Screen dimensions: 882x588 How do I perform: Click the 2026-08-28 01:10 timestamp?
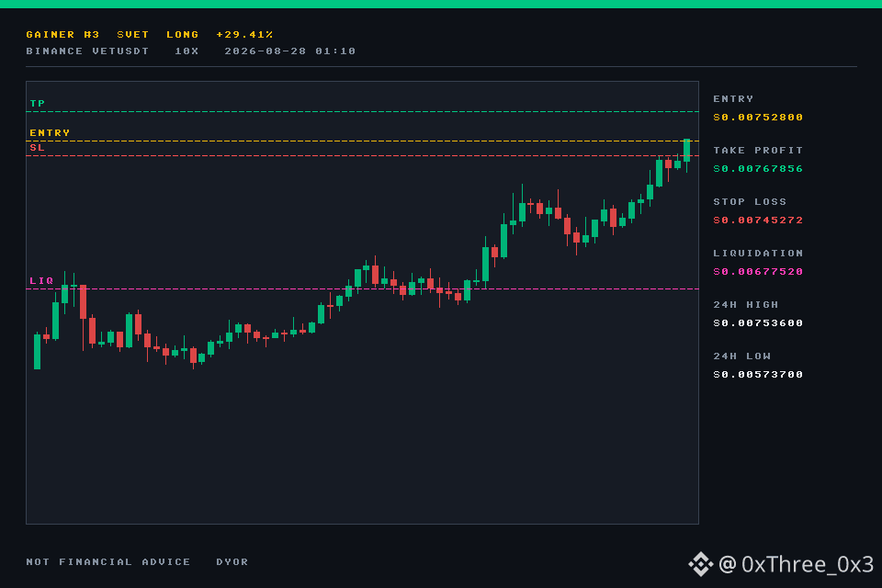click(289, 51)
